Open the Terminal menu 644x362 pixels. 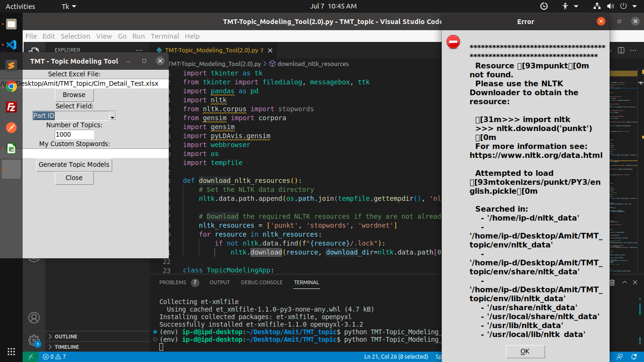click(x=165, y=36)
